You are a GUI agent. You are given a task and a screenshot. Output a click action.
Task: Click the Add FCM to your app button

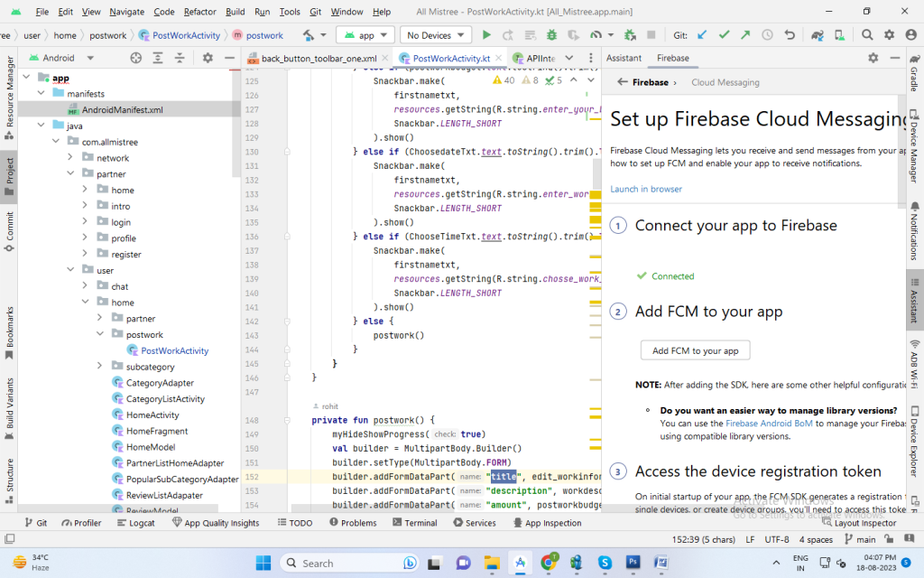(x=695, y=350)
